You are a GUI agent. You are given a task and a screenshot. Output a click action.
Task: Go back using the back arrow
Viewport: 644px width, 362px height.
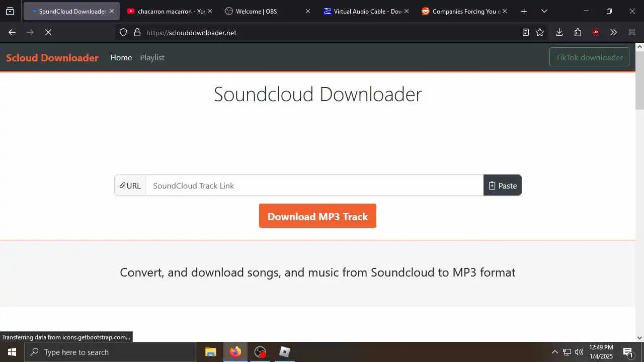coord(12,32)
